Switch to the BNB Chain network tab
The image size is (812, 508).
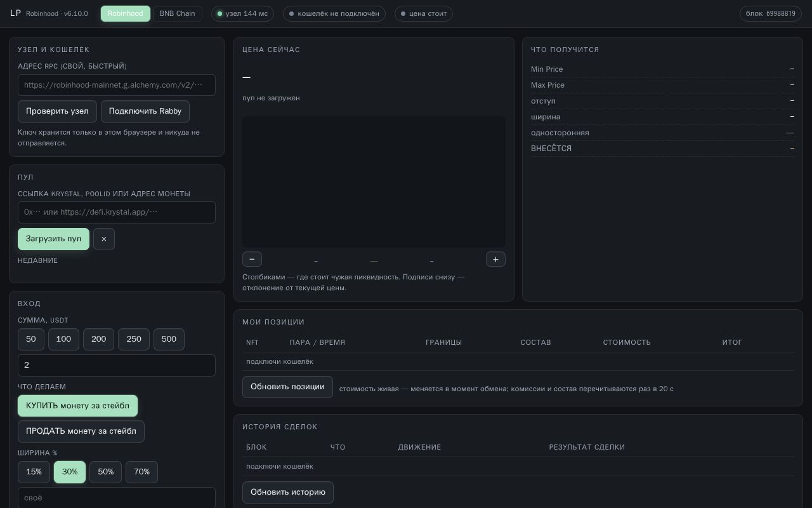[x=178, y=13]
